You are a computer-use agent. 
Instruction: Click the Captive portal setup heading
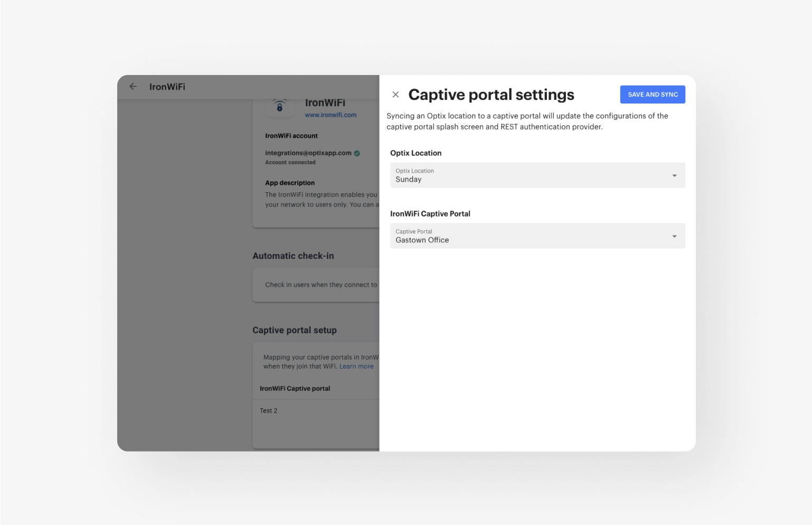pyautogui.click(x=295, y=330)
